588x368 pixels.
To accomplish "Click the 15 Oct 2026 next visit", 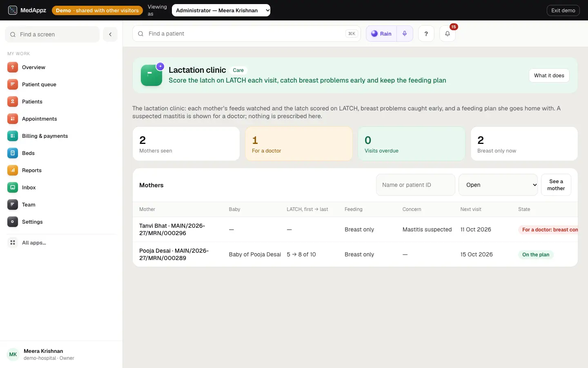I will point(477,254).
